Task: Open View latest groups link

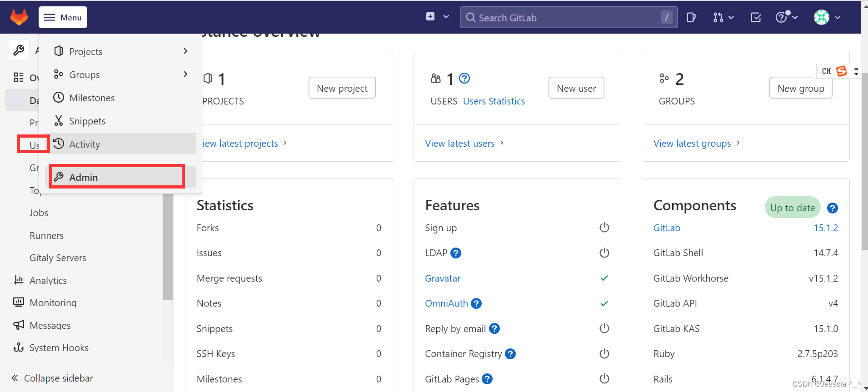Action: click(697, 143)
